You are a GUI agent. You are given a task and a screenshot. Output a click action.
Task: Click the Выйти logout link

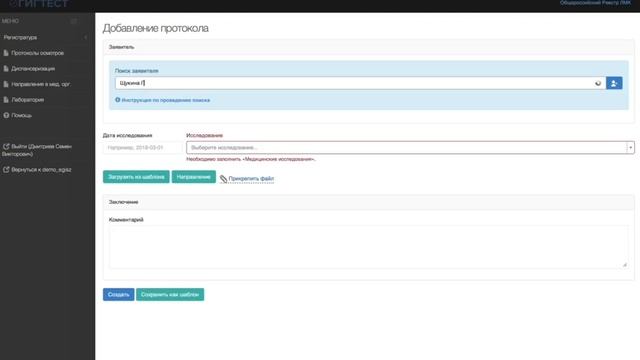click(x=37, y=150)
